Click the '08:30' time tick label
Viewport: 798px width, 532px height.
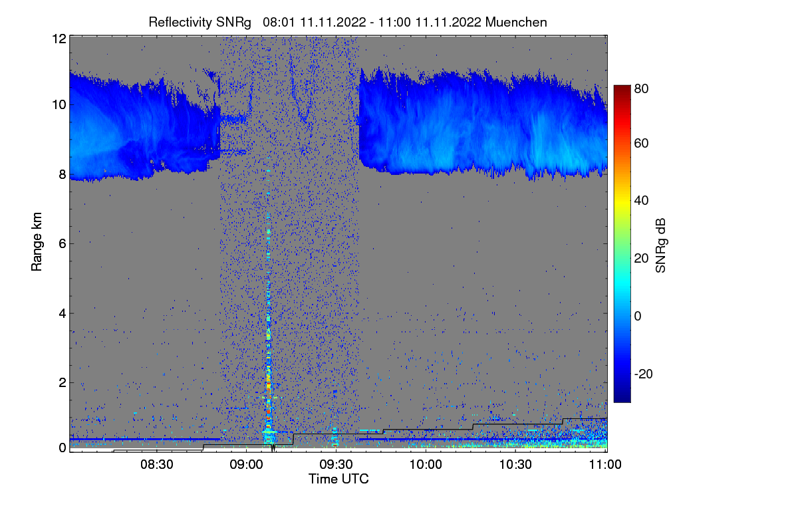tap(157, 465)
